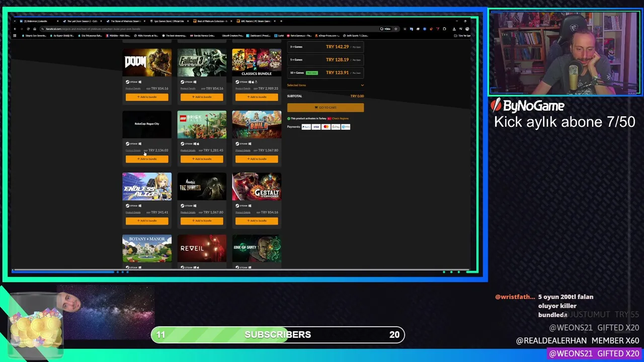The width and height of the screenshot is (644, 362).
Task: Open Product Details link for Fallout 3
Action: coord(188,88)
